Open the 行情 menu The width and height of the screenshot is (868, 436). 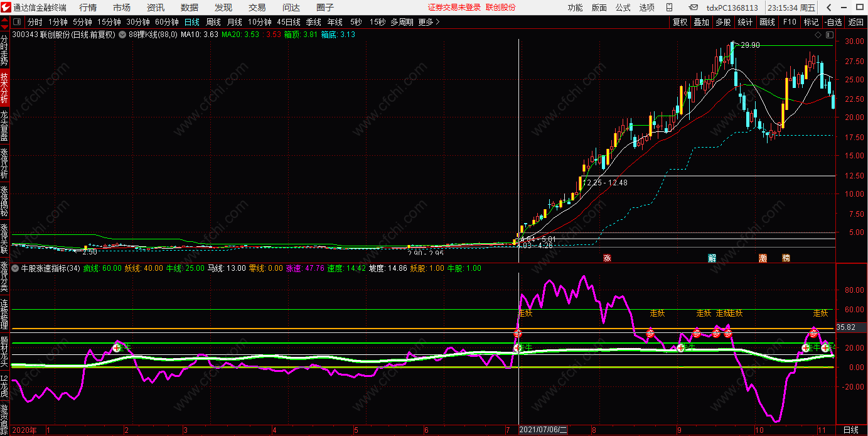[88, 8]
